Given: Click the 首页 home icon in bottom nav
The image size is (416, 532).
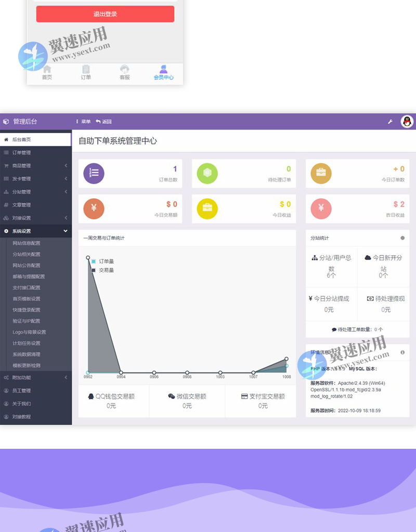Looking at the screenshot, I should (47, 72).
